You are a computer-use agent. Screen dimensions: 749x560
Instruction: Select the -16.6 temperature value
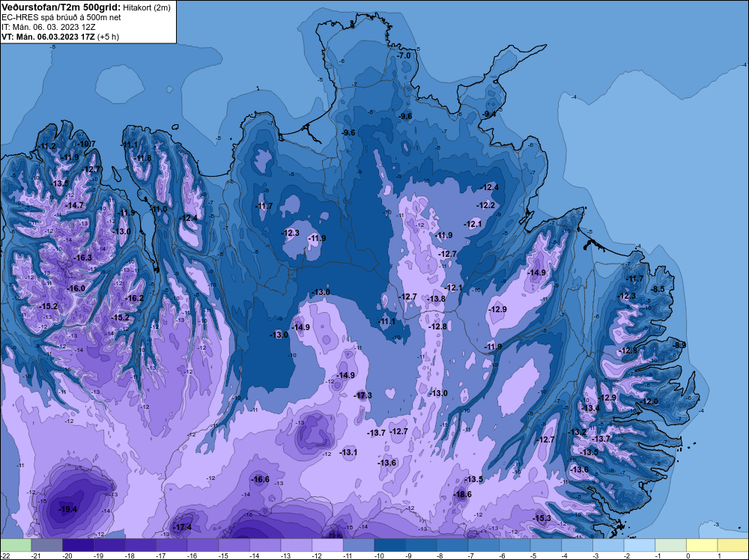point(261,479)
